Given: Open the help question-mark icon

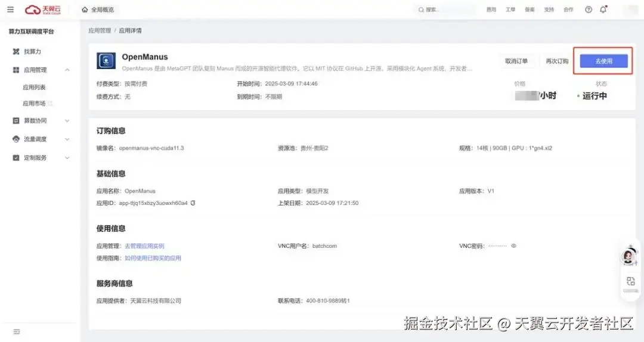Looking at the screenshot, I should click(x=588, y=10).
